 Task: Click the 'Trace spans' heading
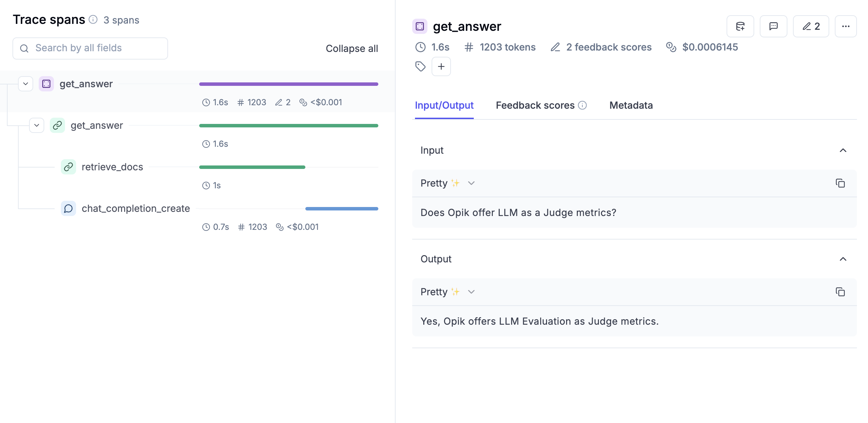pyautogui.click(x=49, y=19)
